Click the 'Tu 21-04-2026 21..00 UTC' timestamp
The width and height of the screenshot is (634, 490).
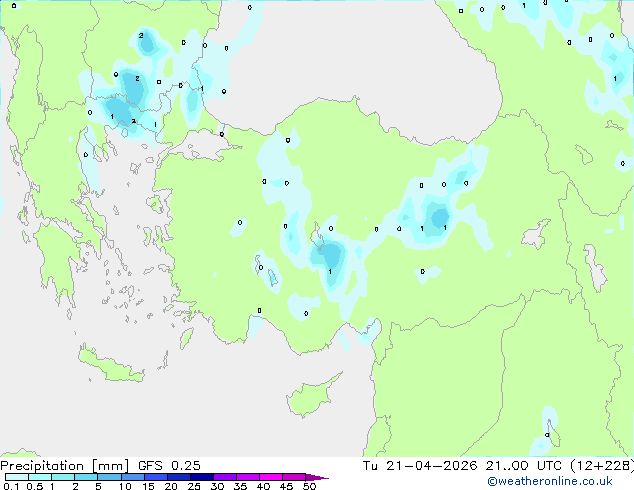pos(464,466)
